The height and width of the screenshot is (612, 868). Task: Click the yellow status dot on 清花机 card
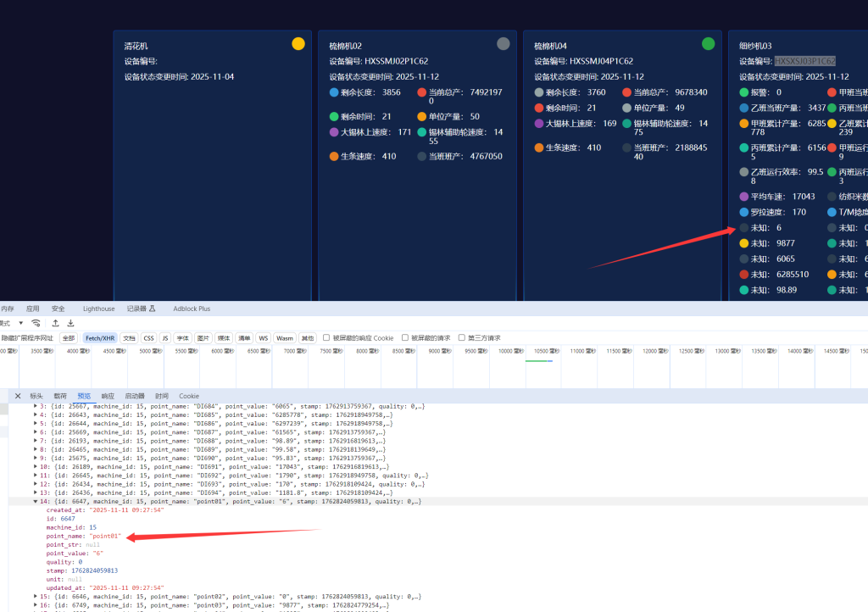(298, 44)
